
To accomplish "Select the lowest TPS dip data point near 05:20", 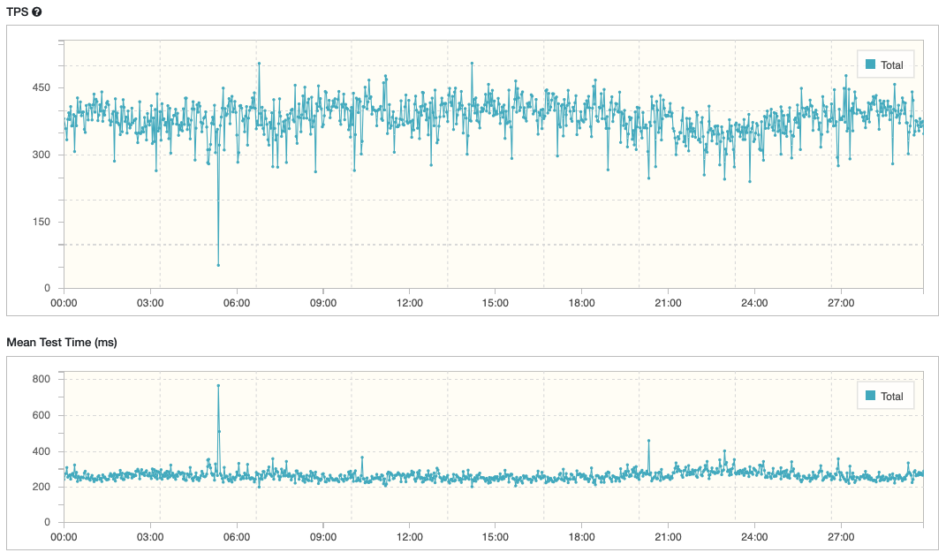I will 218,265.
